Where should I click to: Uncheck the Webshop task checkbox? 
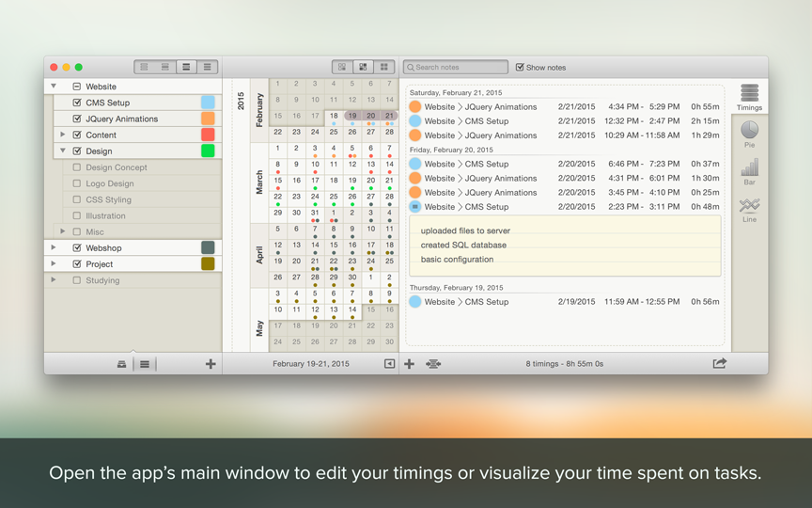pos(77,247)
